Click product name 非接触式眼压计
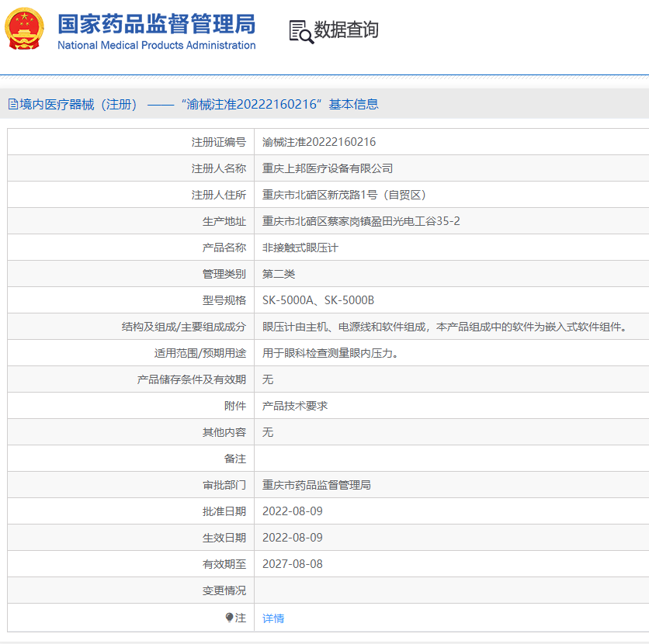Screen dimensions: 649x644 (300, 248)
